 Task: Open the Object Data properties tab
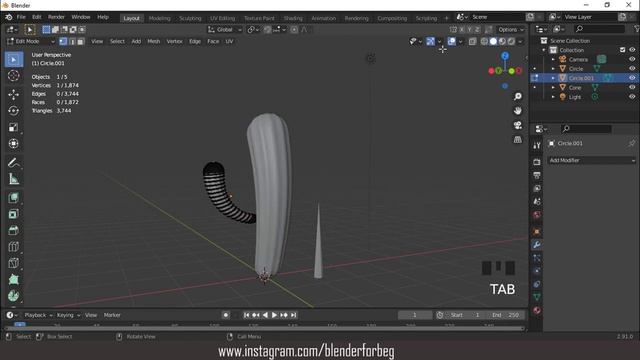[537, 297]
